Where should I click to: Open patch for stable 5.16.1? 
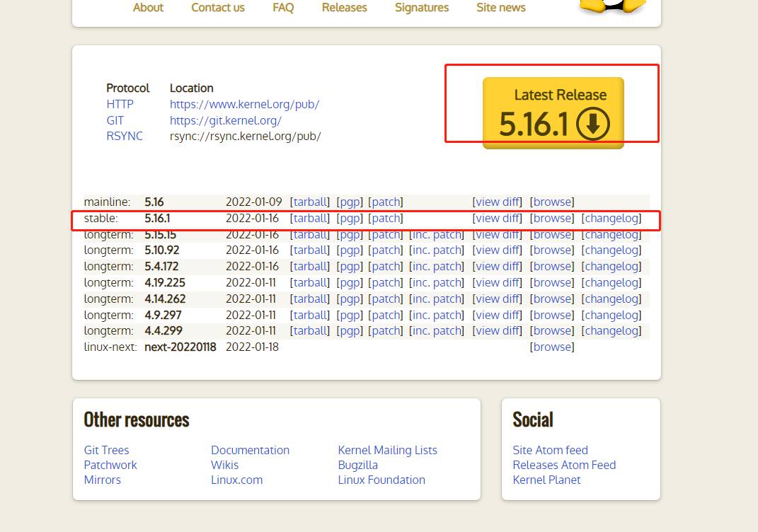tap(385, 219)
